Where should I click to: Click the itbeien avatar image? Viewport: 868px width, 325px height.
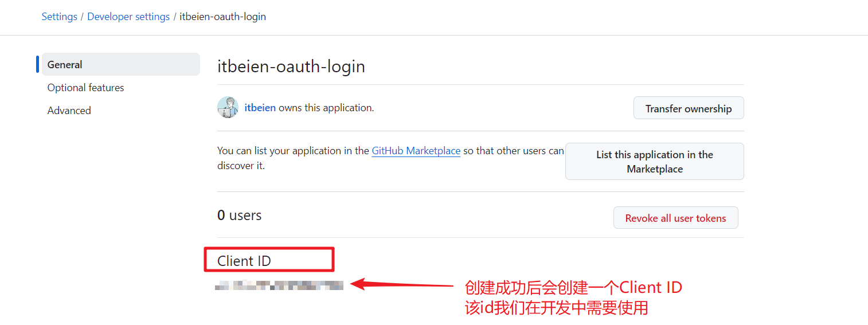[x=228, y=107]
